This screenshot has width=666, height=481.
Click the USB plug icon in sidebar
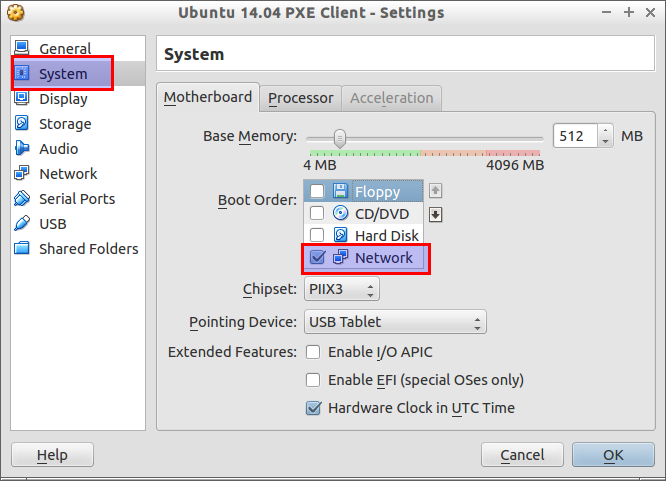coord(22,223)
